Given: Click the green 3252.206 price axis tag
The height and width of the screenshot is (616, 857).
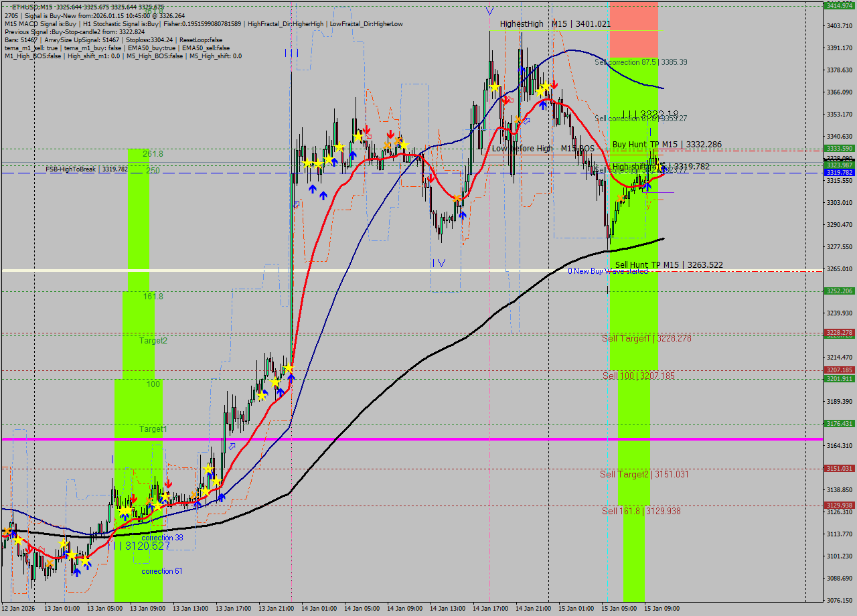Looking at the screenshot, I should pyautogui.click(x=839, y=291).
